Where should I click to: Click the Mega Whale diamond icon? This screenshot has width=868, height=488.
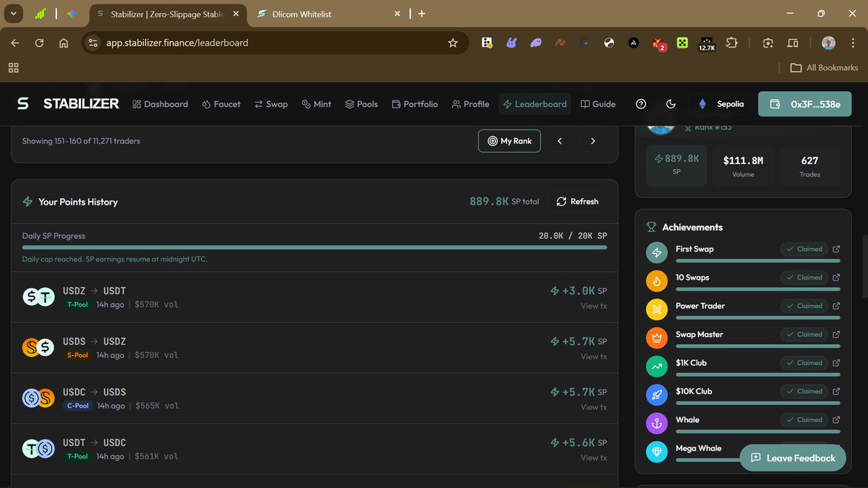(x=657, y=452)
